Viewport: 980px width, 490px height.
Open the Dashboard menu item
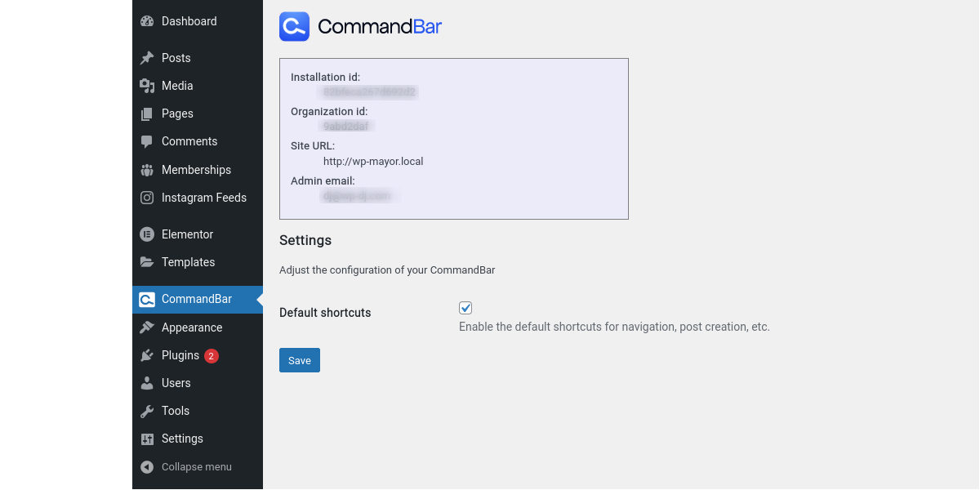point(198,21)
